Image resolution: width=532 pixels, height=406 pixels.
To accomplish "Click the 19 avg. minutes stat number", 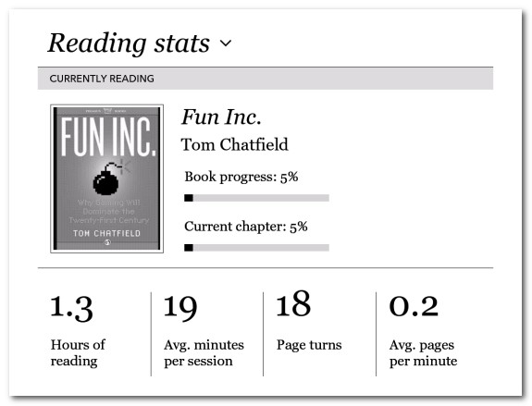I will point(180,308).
